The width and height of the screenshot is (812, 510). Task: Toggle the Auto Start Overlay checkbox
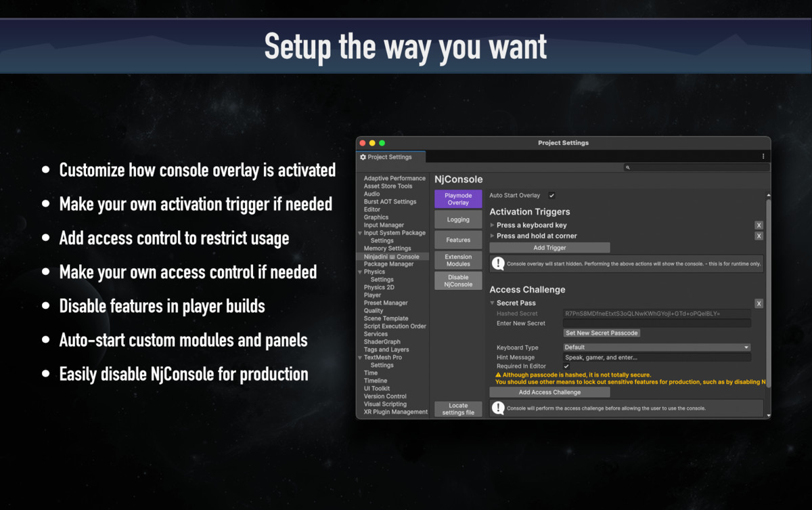(551, 196)
